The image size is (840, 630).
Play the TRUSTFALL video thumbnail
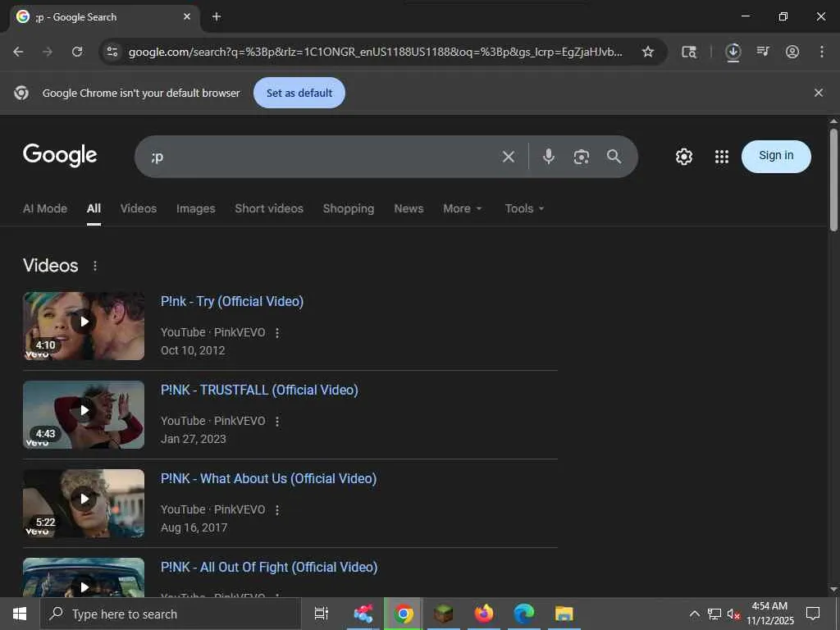tap(84, 414)
